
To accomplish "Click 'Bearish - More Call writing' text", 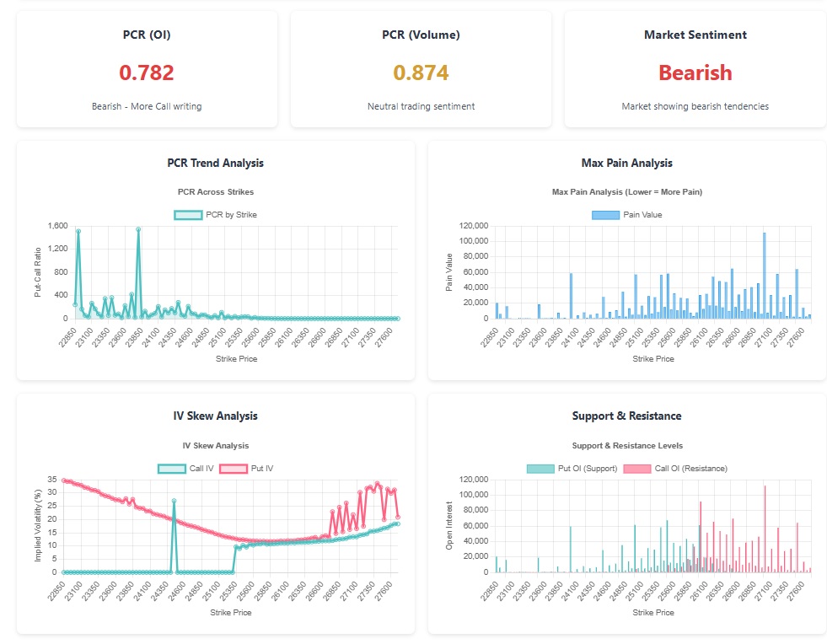I will [147, 106].
